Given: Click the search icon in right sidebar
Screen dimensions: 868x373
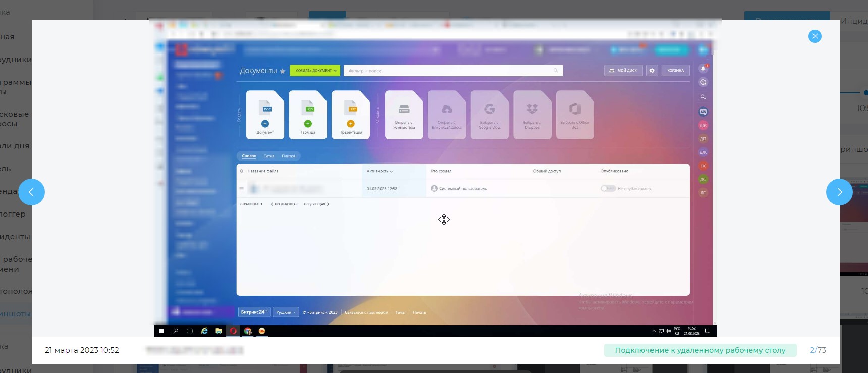Looking at the screenshot, I should [x=703, y=97].
